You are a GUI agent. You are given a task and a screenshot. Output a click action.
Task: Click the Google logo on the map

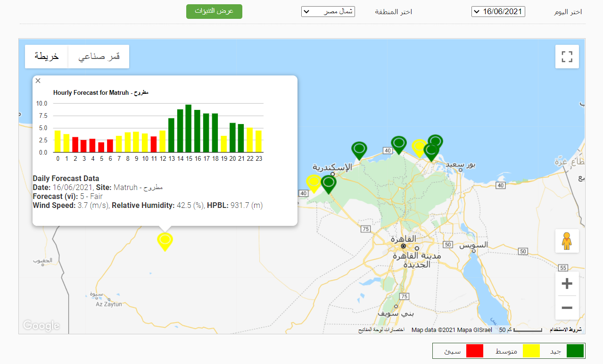click(41, 325)
